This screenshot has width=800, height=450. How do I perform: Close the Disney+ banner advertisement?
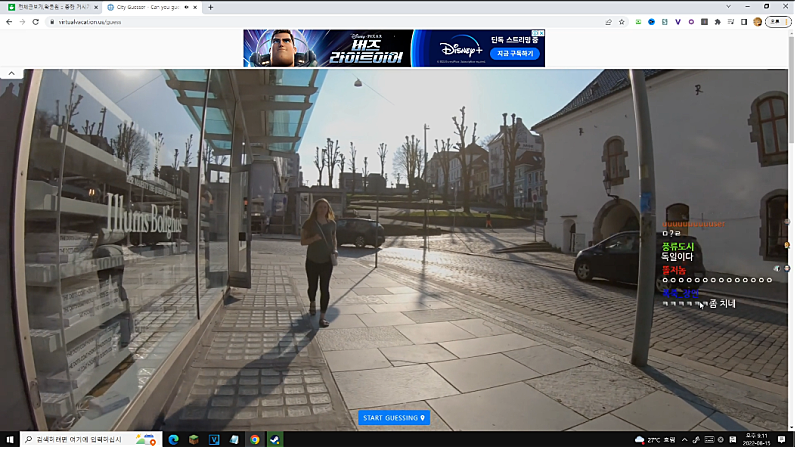(x=540, y=33)
